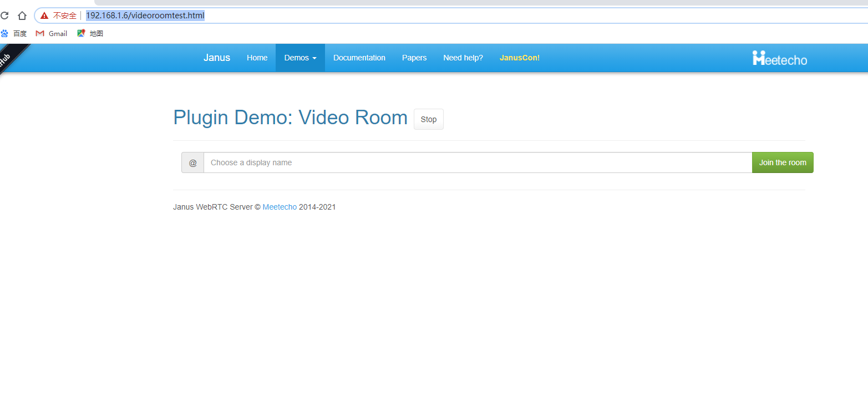Click the Join the room button
This screenshot has height=417, width=868.
point(783,162)
